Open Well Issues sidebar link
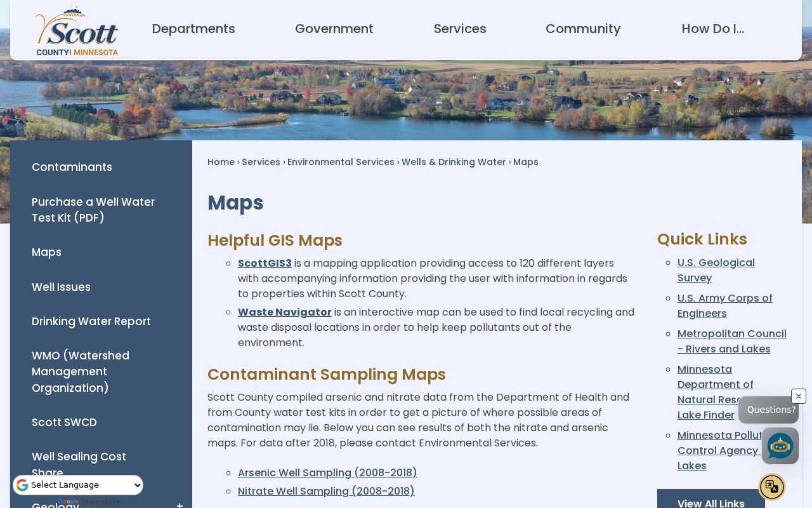The height and width of the screenshot is (508, 812). [x=61, y=287]
